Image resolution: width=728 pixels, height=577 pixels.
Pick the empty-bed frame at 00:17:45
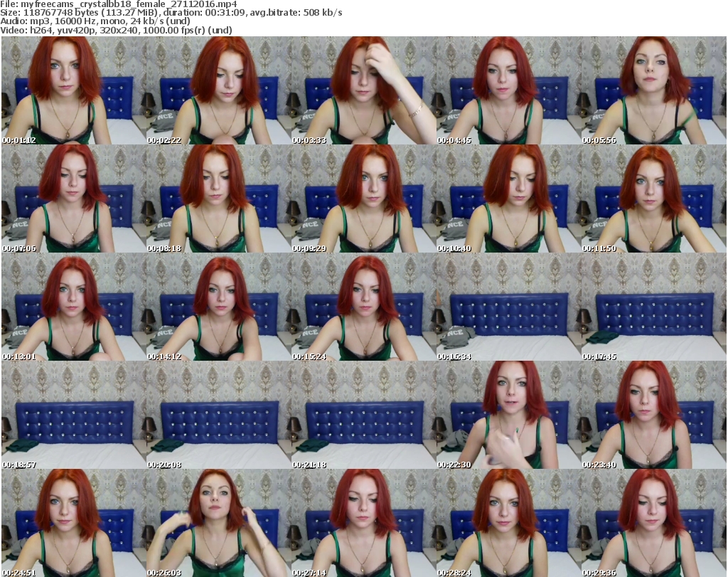point(654,307)
